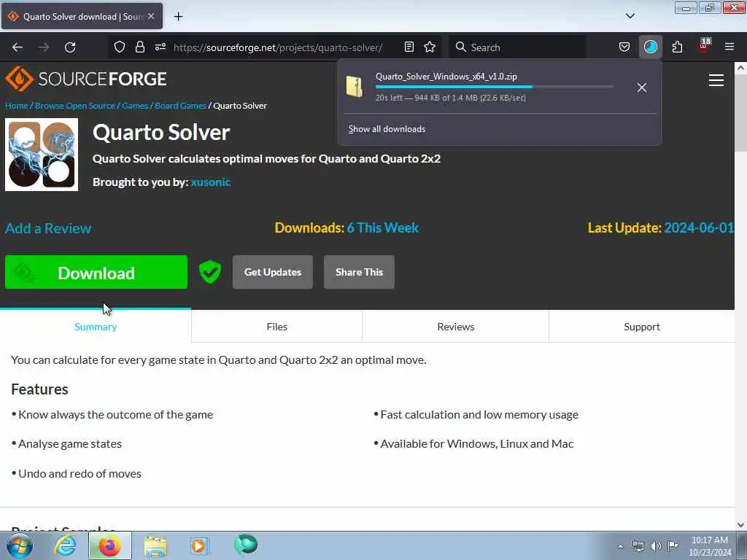Reload the page with the refresh icon
This screenshot has width=747, height=560.
pos(70,47)
